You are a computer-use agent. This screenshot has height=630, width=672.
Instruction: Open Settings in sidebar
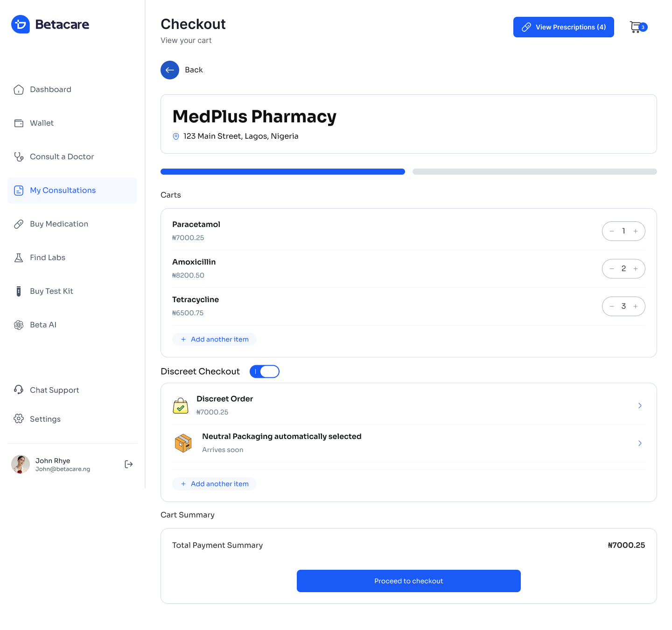point(72,419)
